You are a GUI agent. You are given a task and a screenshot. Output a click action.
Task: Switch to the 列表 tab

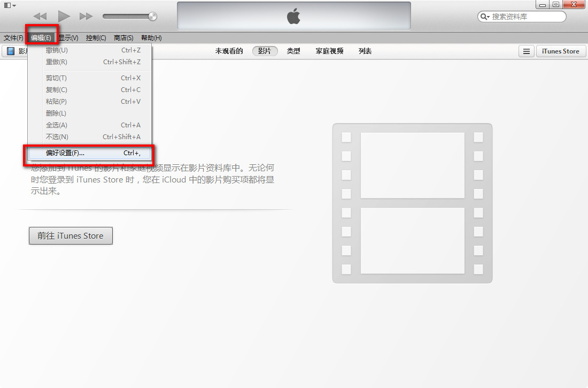[x=365, y=51]
